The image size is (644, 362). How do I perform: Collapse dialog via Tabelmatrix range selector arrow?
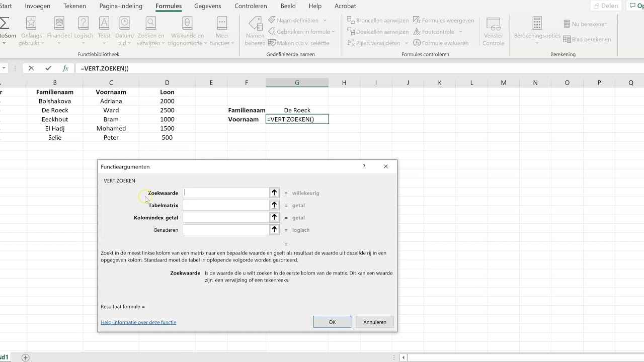tap(274, 205)
